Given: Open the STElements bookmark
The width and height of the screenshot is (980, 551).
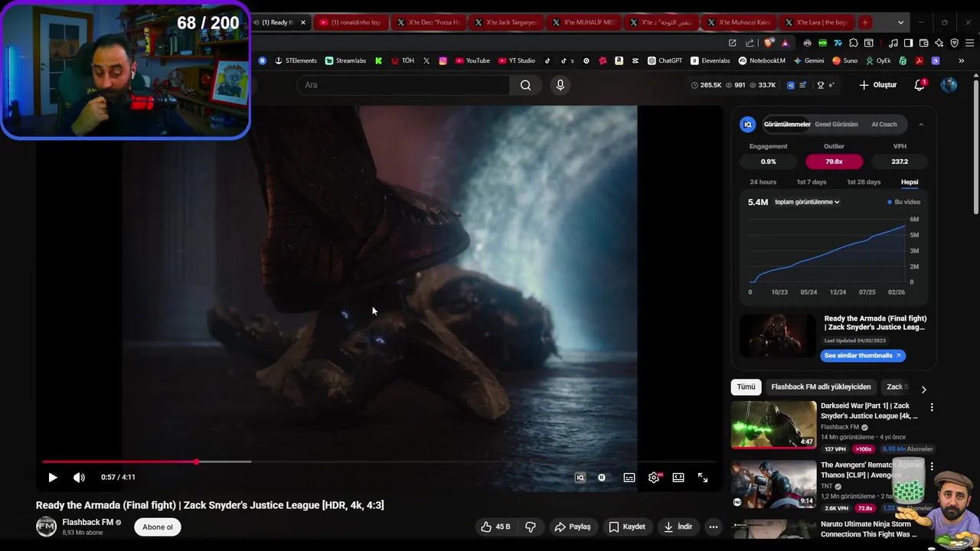Looking at the screenshot, I should pos(296,60).
